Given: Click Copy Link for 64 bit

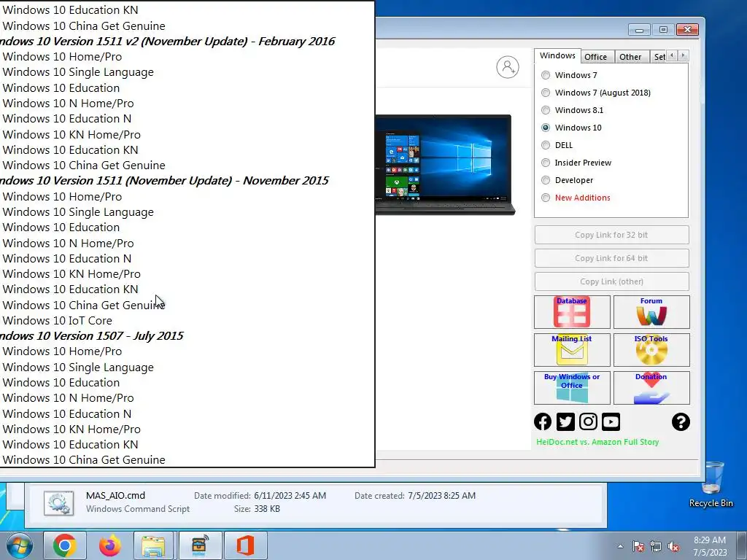Looking at the screenshot, I should 611,258.
